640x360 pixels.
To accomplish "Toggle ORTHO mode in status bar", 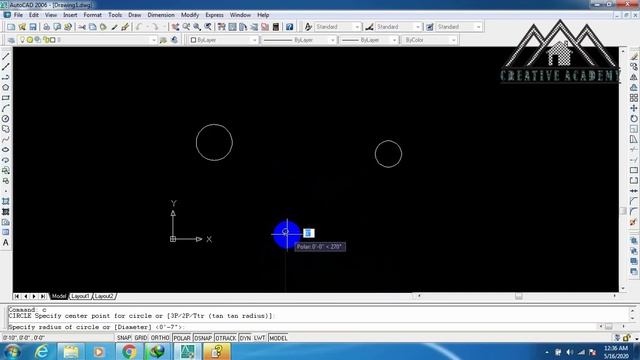I will click(x=160, y=338).
